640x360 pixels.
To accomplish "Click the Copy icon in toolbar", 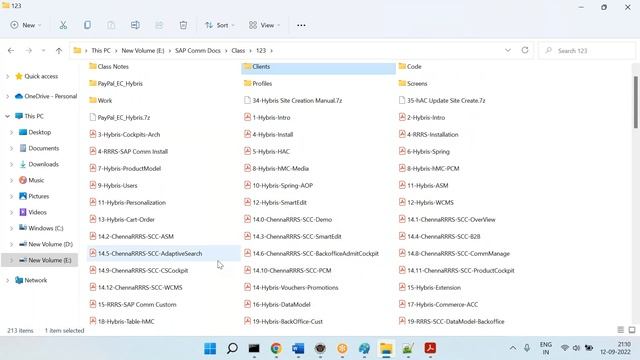I will (87, 25).
